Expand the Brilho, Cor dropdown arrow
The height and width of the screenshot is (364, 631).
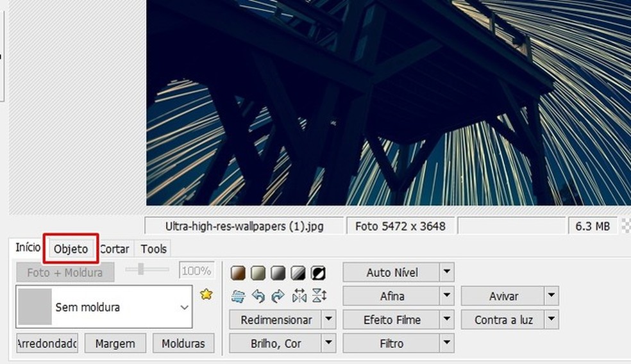(329, 343)
